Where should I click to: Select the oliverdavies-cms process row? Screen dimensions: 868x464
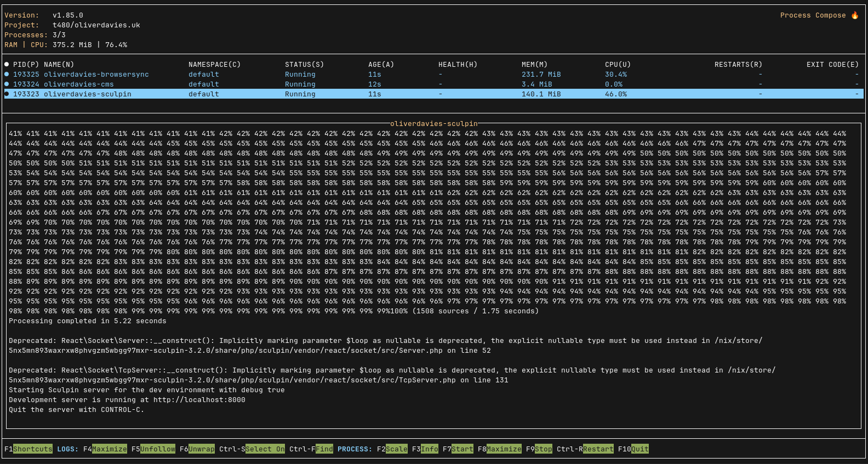[x=434, y=84]
